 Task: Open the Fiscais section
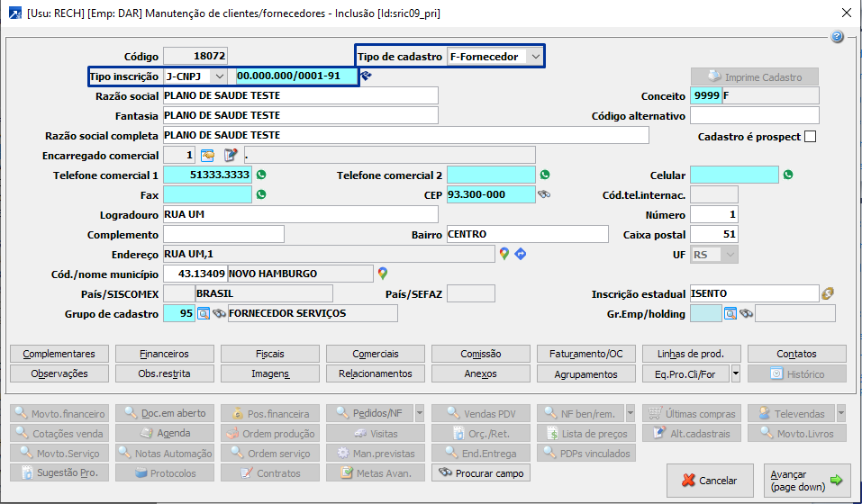269,354
